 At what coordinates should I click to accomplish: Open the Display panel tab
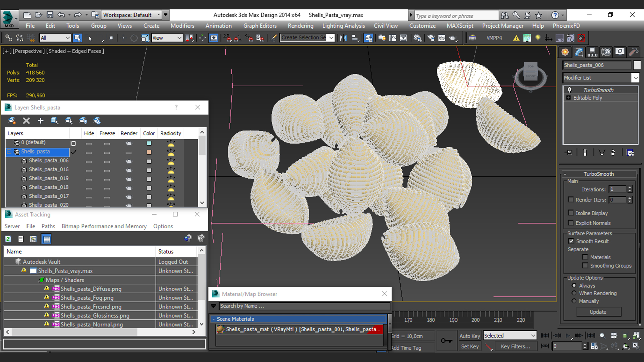pos(620,52)
